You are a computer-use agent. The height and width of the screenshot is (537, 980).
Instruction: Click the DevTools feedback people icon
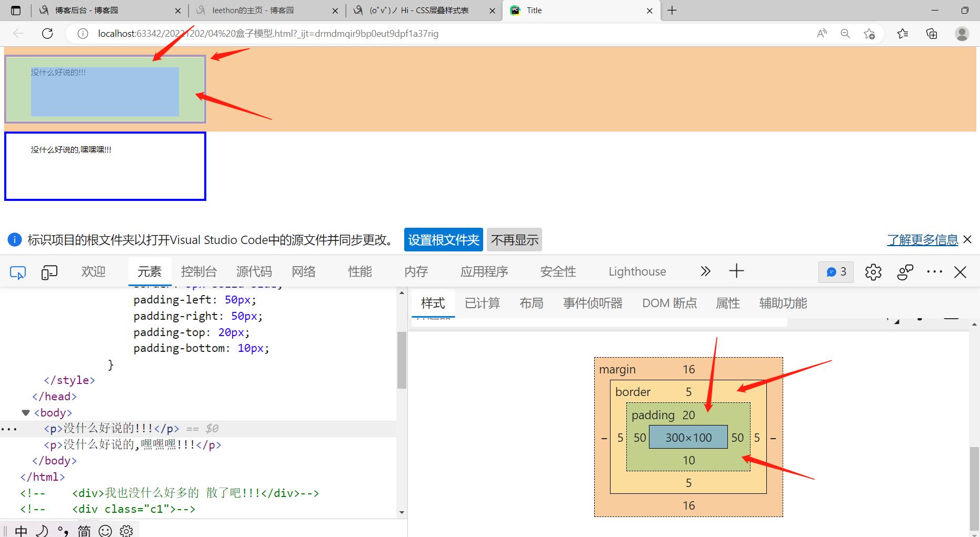click(905, 272)
